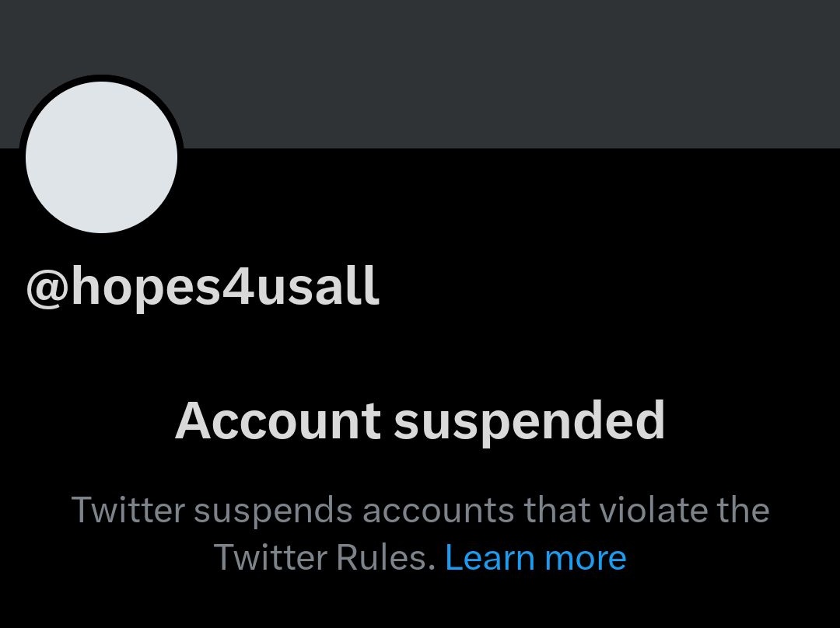Select the @hopes4usall handle text
Viewport: 840px width, 628px height.
[x=202, y=288]
